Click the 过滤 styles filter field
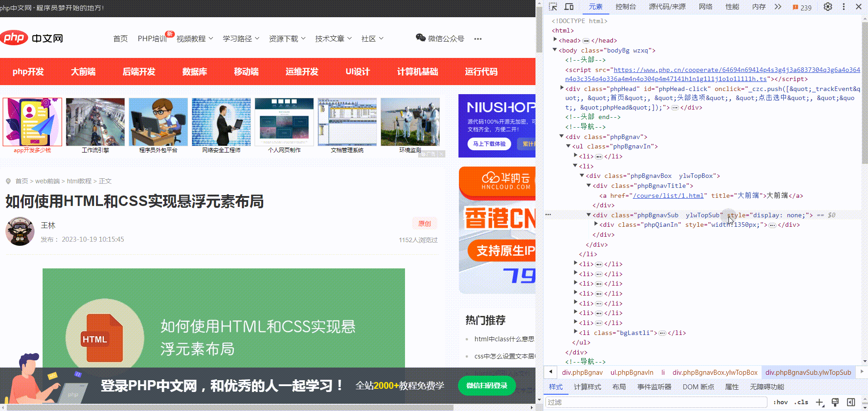 (656, 402)
